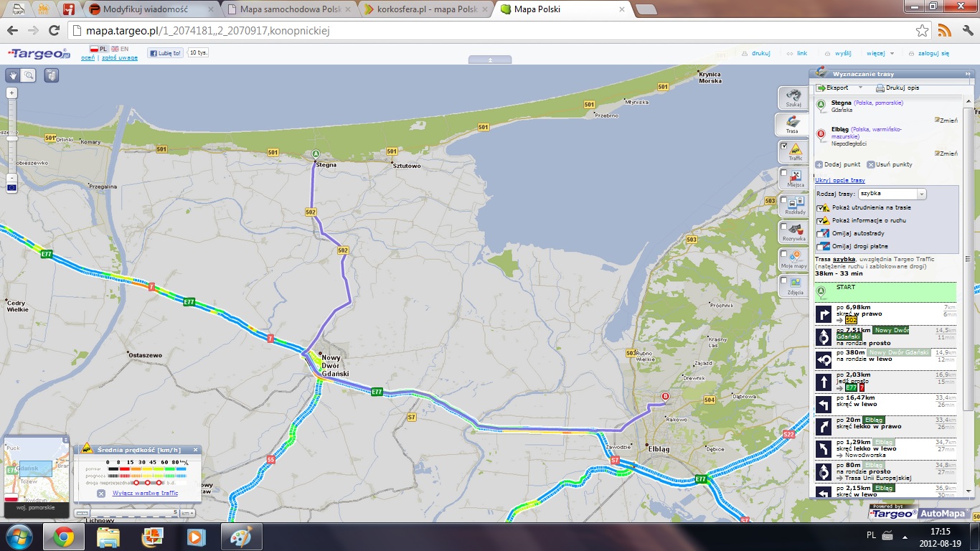Click the RSS feed icon in Chrome toolbar
Screen dimensions: 980x551
[x=945, y=31]
